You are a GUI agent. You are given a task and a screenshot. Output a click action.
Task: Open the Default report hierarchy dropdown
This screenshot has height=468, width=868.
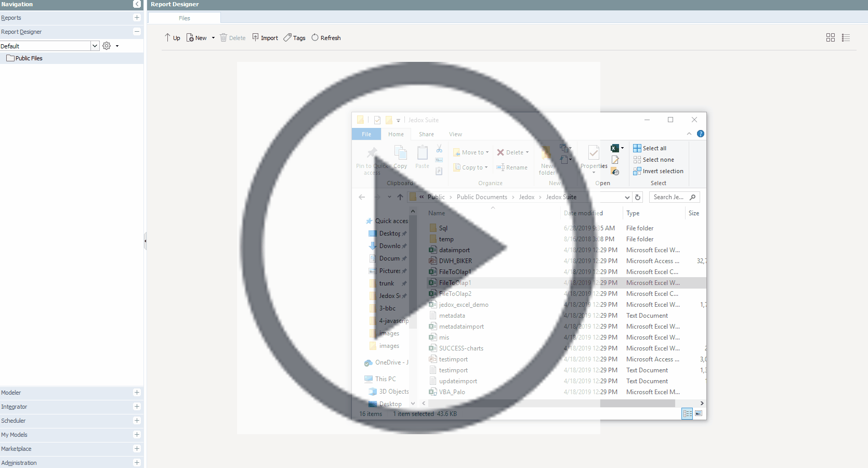click(94, 46)
